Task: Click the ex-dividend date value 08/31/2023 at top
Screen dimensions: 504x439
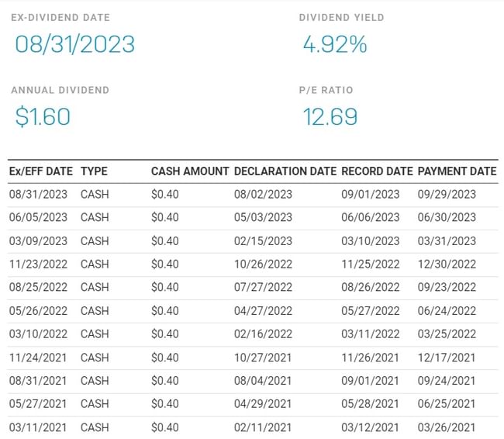Action: point(75,44)
